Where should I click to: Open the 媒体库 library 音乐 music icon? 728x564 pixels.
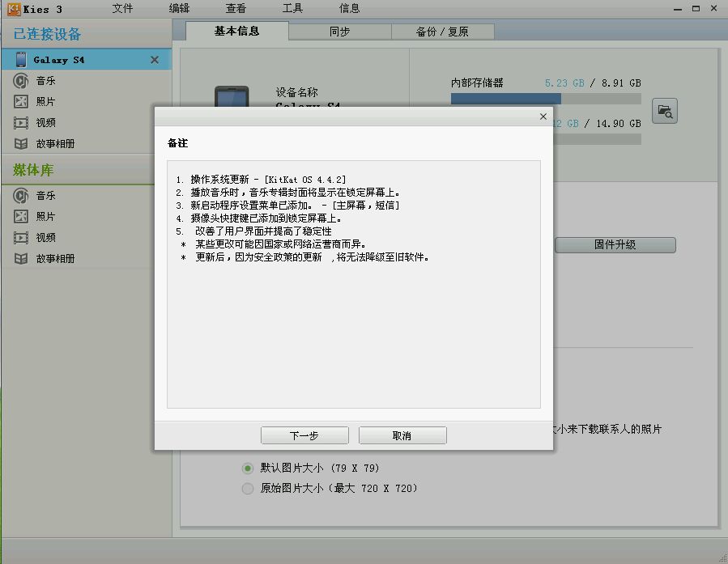coord(20,196)
